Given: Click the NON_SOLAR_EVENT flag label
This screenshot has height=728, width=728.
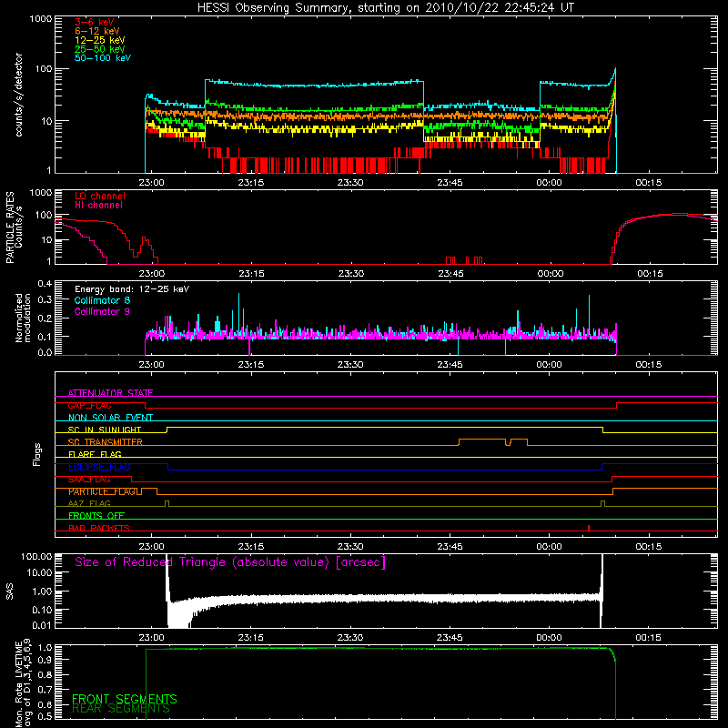Looking at the screenshot, I should tap(110, 418).
